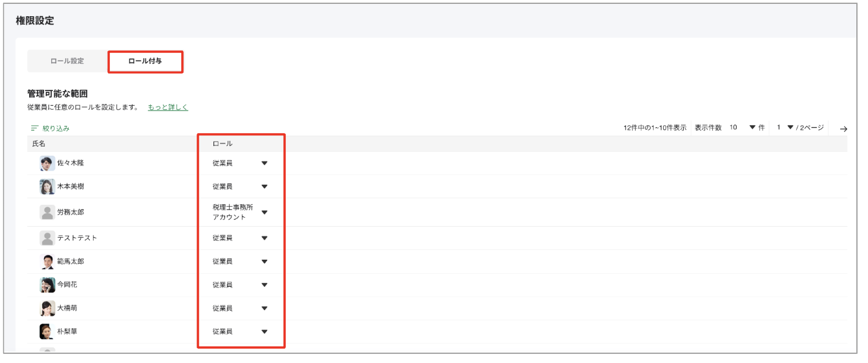The height and width of the screenshot is (363, 868).
Task: Click 労務太郎's default avatar icon
Action: click(45, 213)
